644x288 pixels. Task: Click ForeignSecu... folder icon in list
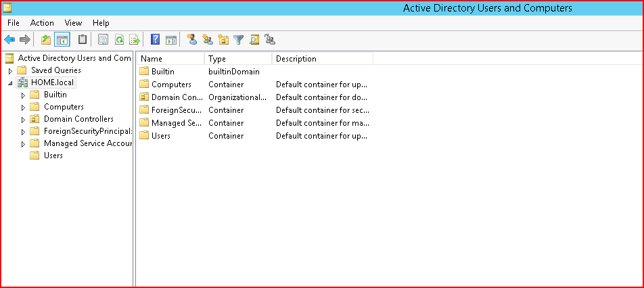(x=143, y=110)
